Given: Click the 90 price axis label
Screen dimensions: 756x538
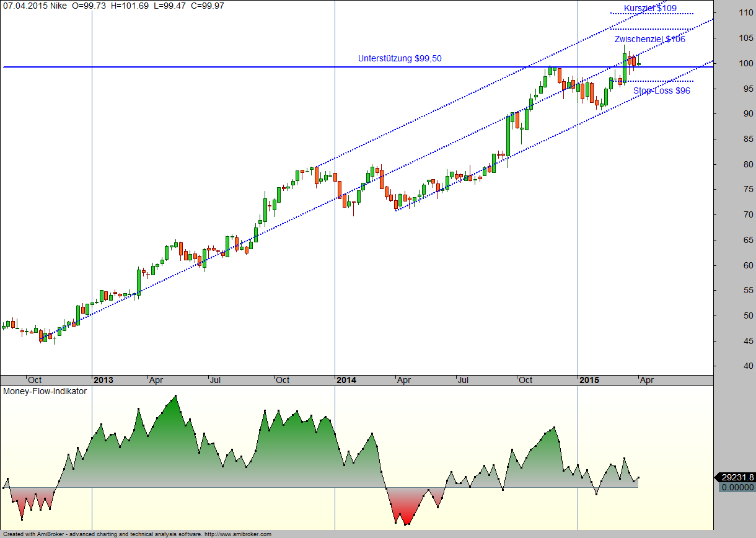Looking at the screenshot, I should [x=747, y=114].
